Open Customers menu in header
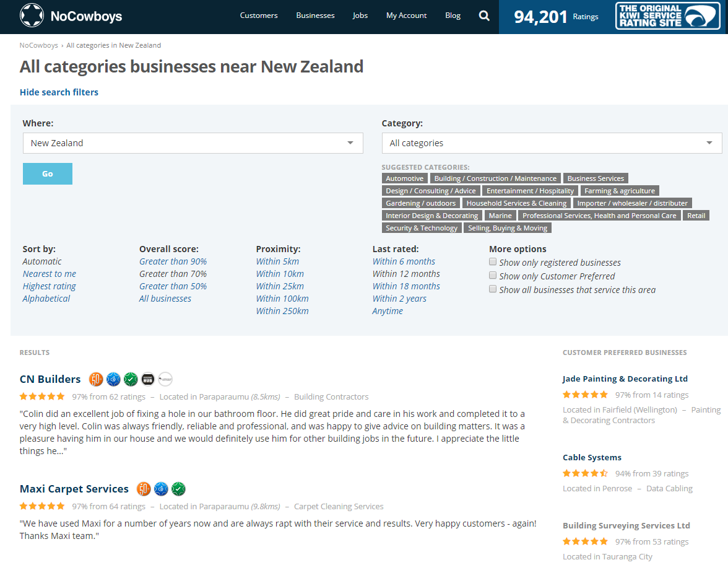 click(x=259, y=15)
